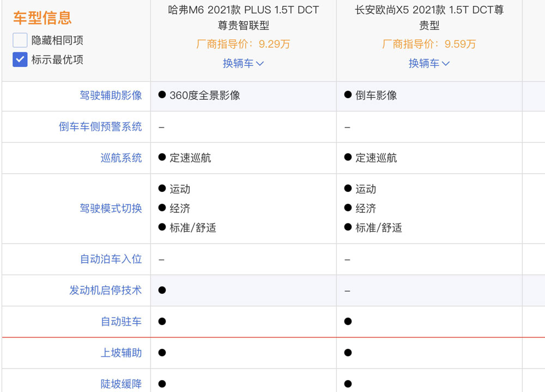
Task: Open the 倒车车侧预警系统 parameter link
Action: 100,126
